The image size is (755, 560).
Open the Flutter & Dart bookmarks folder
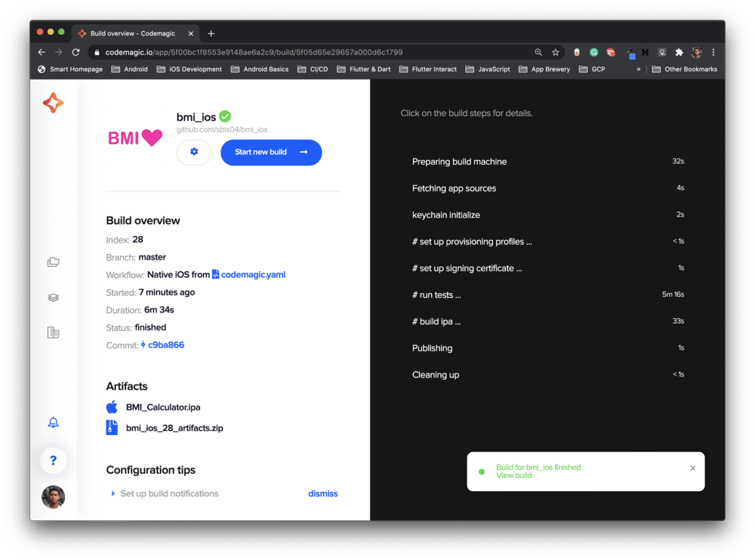pos(364,69)
